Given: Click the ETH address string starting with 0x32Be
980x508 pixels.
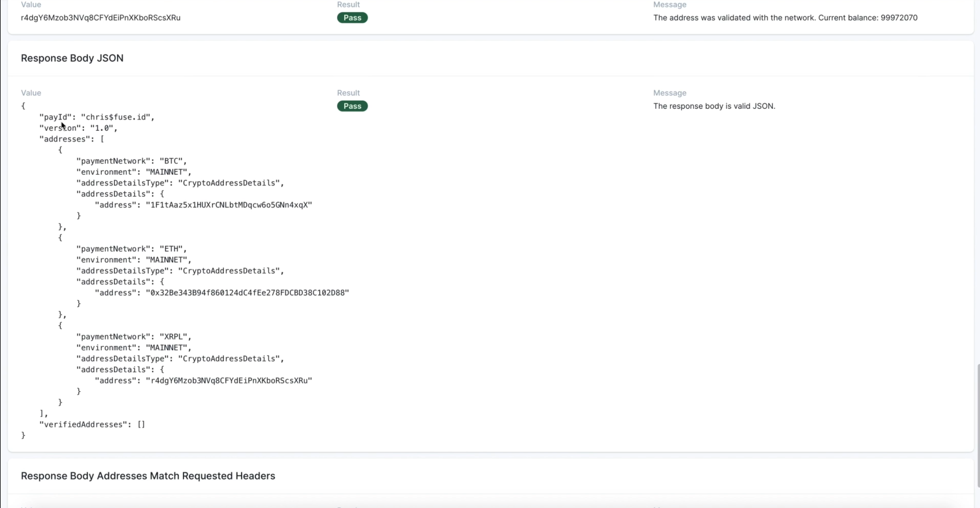Looking at the screenshot, I should pos(247,293).
